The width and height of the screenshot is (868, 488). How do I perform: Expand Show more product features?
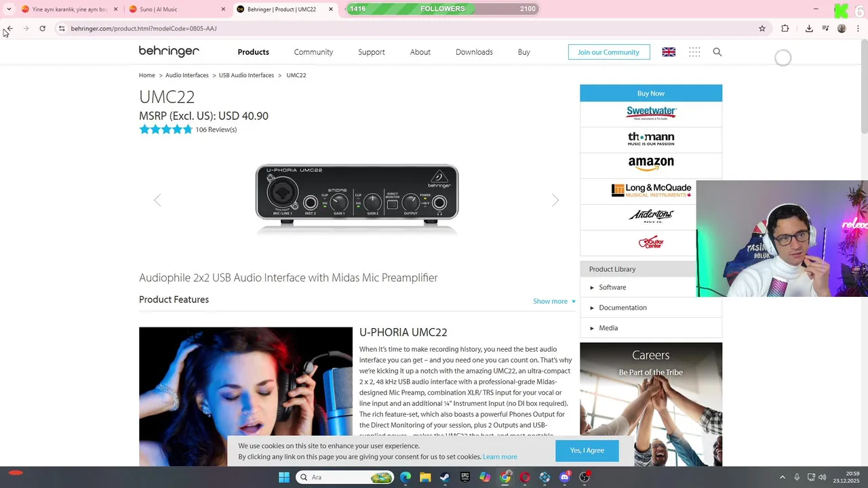pyautogui.click(x=554, y=301)
